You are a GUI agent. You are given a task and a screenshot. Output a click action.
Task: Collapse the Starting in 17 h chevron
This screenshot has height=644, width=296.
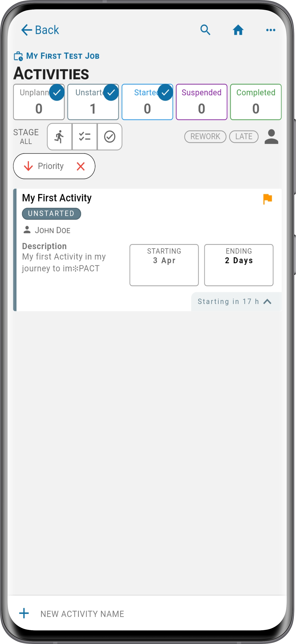(x=267, y=301)
